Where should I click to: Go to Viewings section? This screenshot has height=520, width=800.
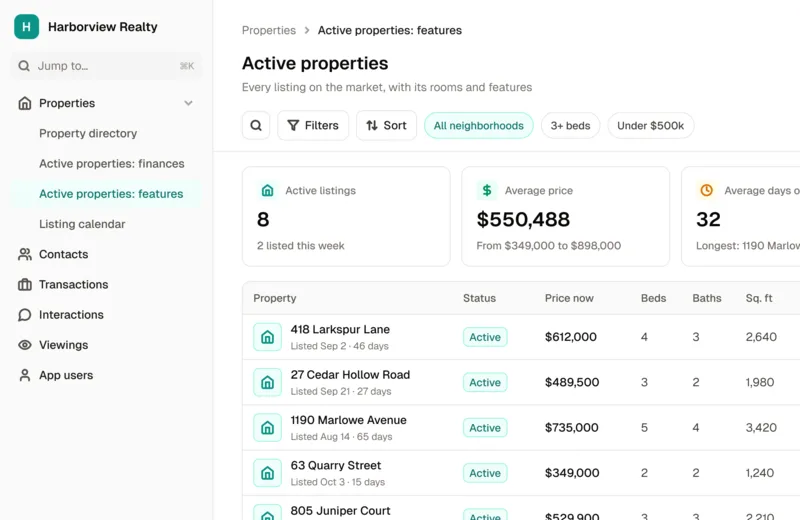(106, 345)
